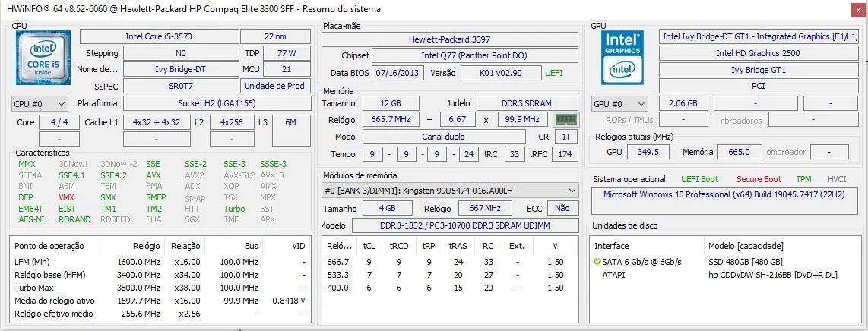Click the L2 cache 4x256 field

232,122
